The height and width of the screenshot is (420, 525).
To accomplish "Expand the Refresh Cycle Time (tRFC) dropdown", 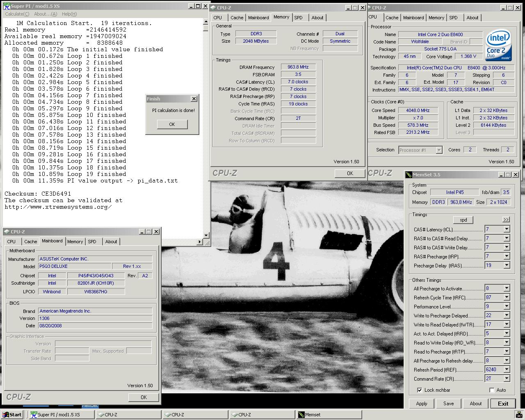I will (507, 297).
